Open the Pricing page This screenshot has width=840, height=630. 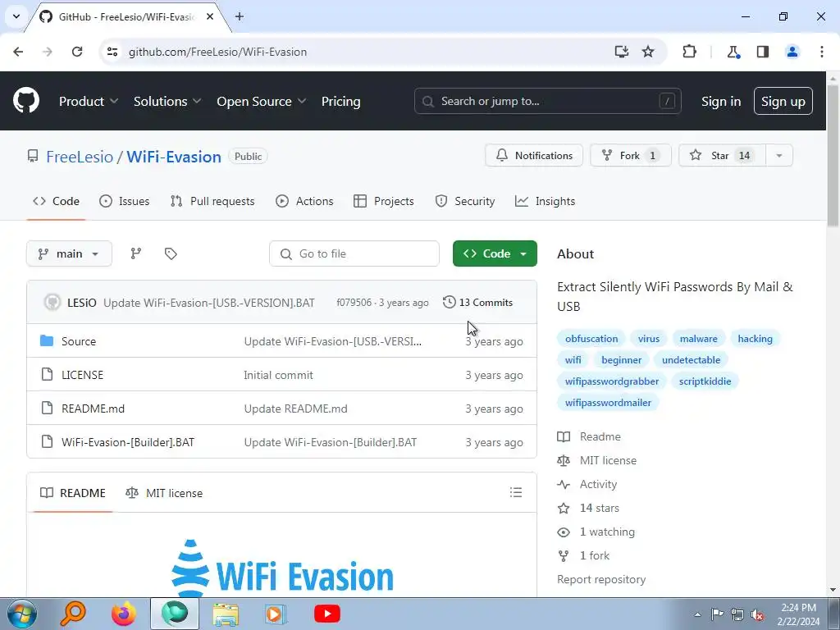point(340,101)
